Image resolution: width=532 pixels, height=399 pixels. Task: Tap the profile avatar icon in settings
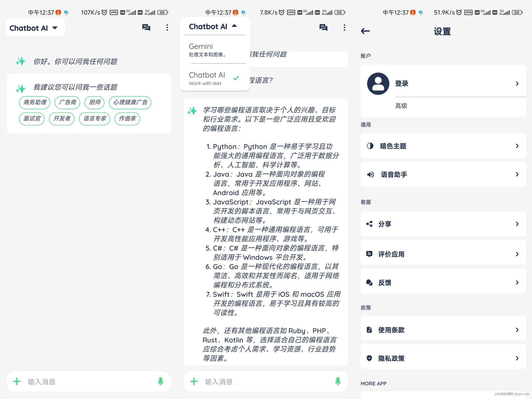coord(378,84)
